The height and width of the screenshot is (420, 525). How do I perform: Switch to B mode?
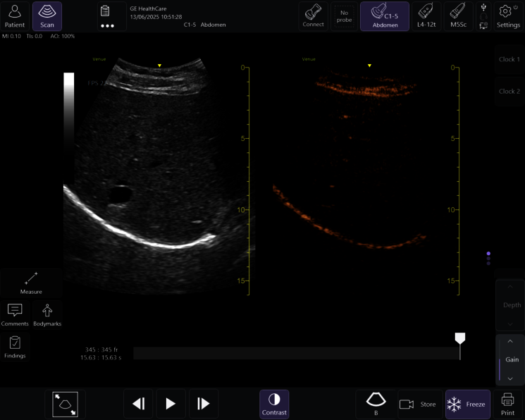click(376, 404)
